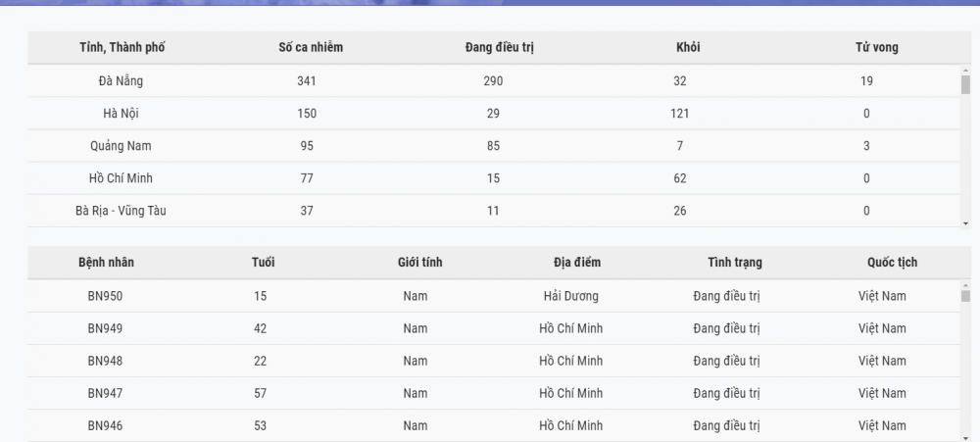980x442 pixels.
Task: Click the scroll-up arrow of the province table
Action: [965, 71]
